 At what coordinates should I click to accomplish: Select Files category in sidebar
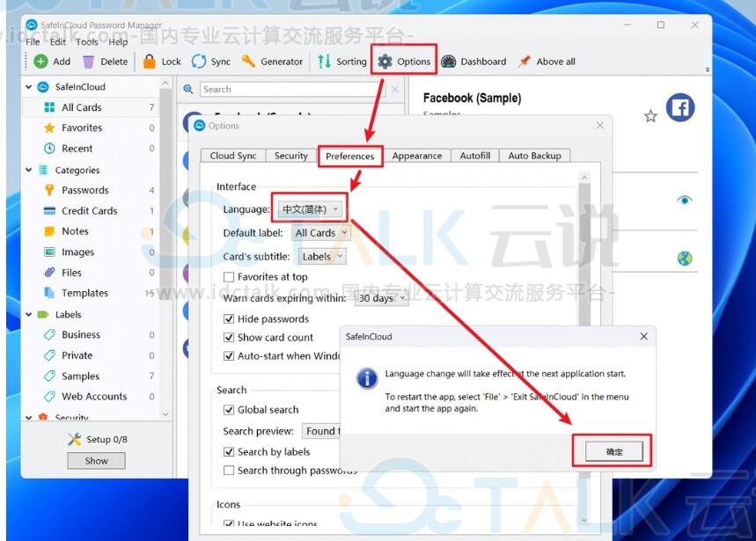[x=91, y=273]
